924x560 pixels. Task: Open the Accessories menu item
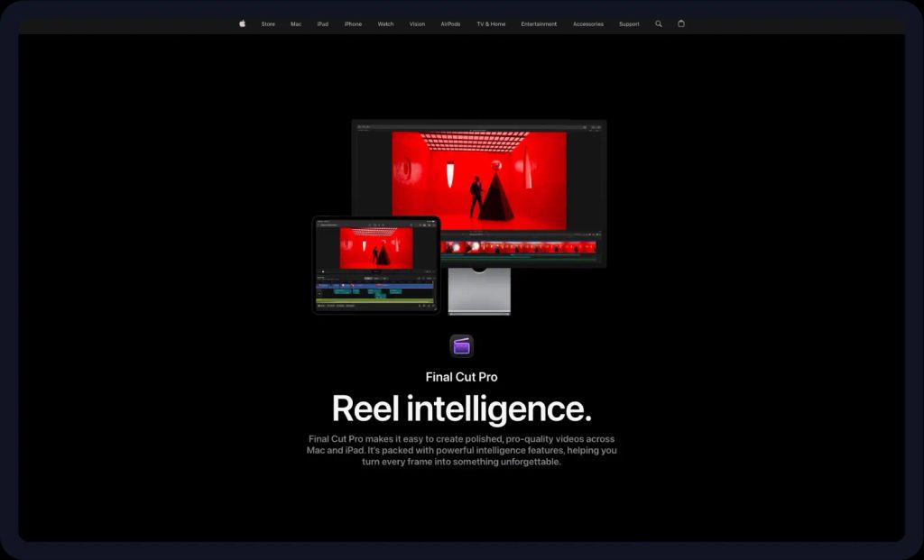pos(587,24)
